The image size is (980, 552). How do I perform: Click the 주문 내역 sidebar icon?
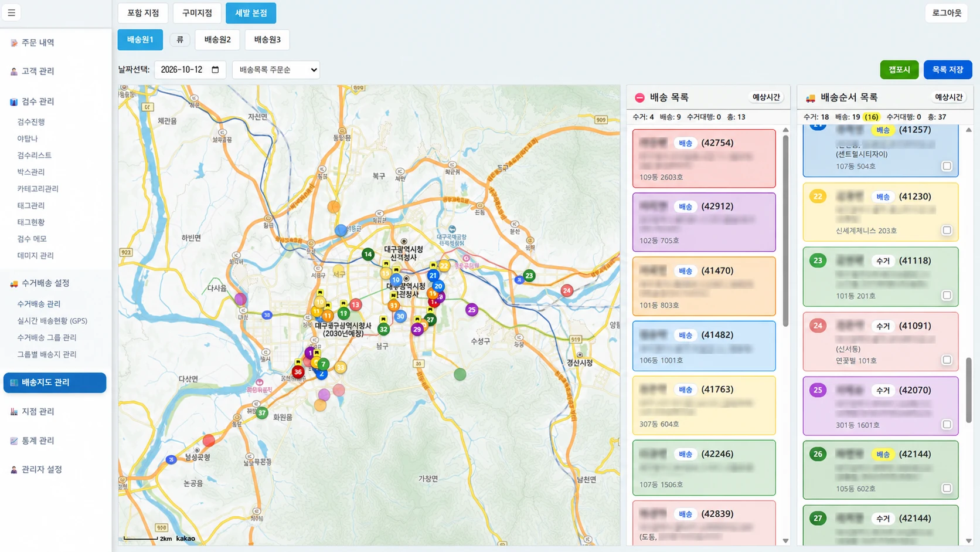click(14, 43)
